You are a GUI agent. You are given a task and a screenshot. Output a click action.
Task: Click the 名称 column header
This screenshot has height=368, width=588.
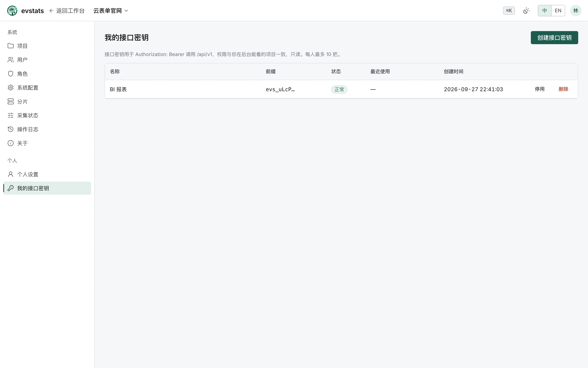click(115, 71)
